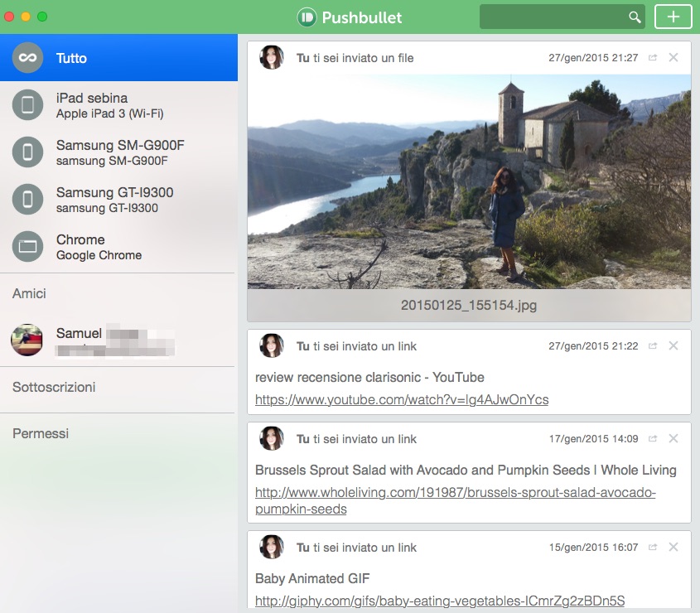Select the Tutto all-devices icon
Viewport: 700px width, 613px height.
point(28,58)
